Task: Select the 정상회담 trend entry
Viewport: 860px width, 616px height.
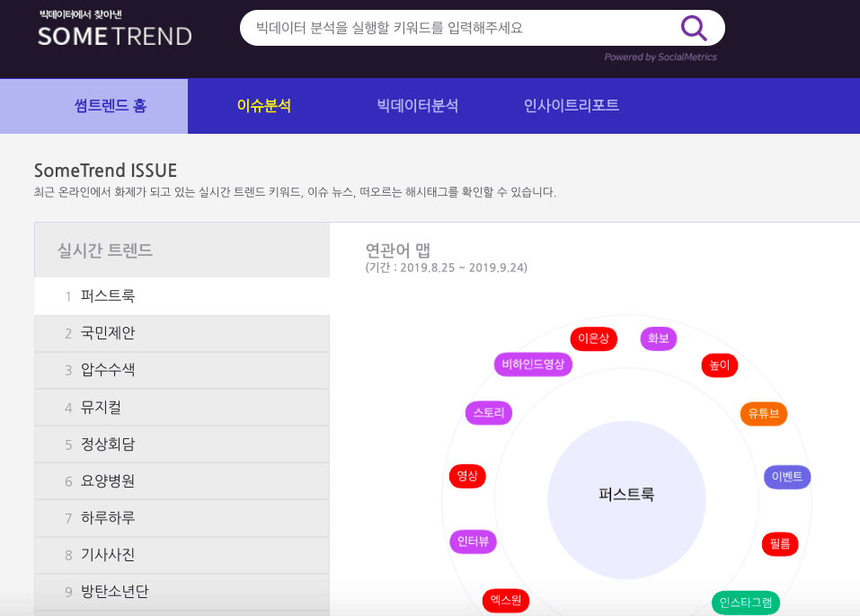Action: point(106,444)
